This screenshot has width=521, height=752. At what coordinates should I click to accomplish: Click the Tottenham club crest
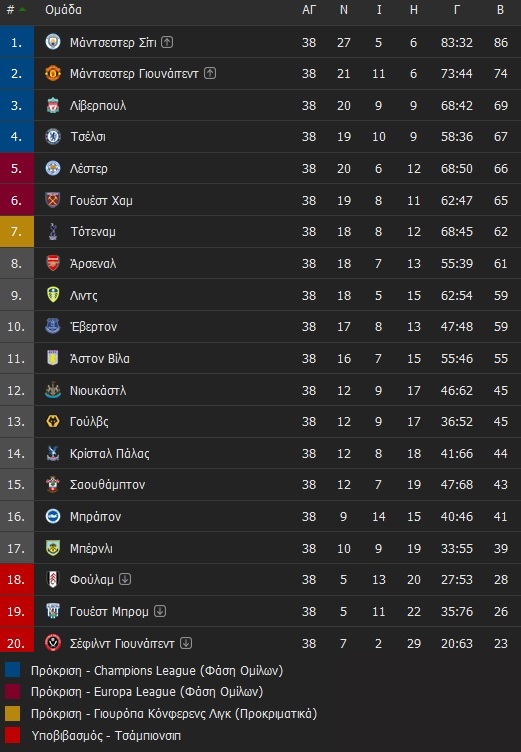tap(53, 232)
